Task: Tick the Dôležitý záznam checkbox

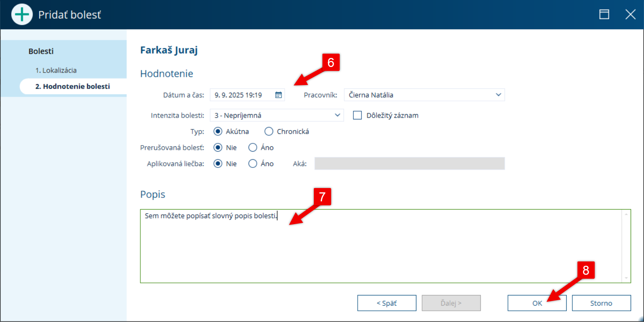Action: pyautogui.click(x=357, y=115)
